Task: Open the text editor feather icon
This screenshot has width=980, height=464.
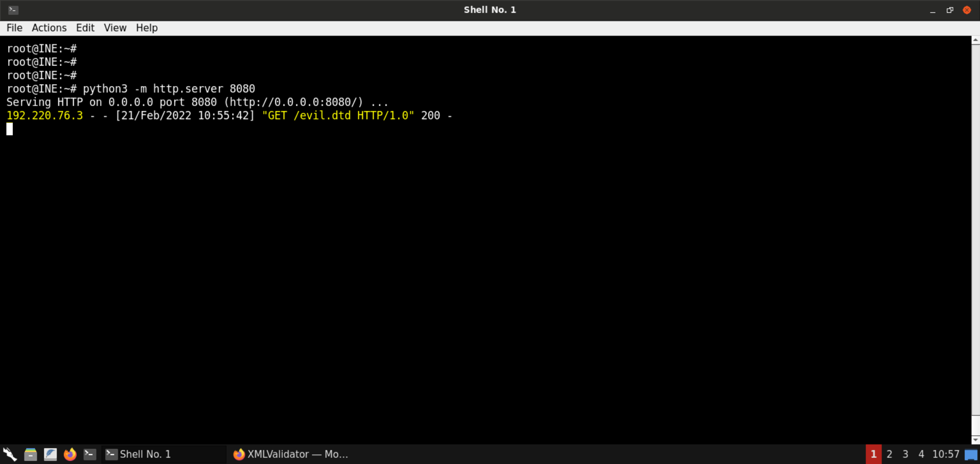Action: (x=50, y=454)
